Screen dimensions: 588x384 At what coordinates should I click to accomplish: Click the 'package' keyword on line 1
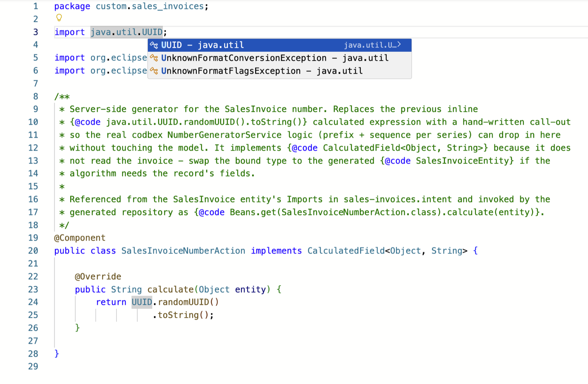[x=72, y=6]
